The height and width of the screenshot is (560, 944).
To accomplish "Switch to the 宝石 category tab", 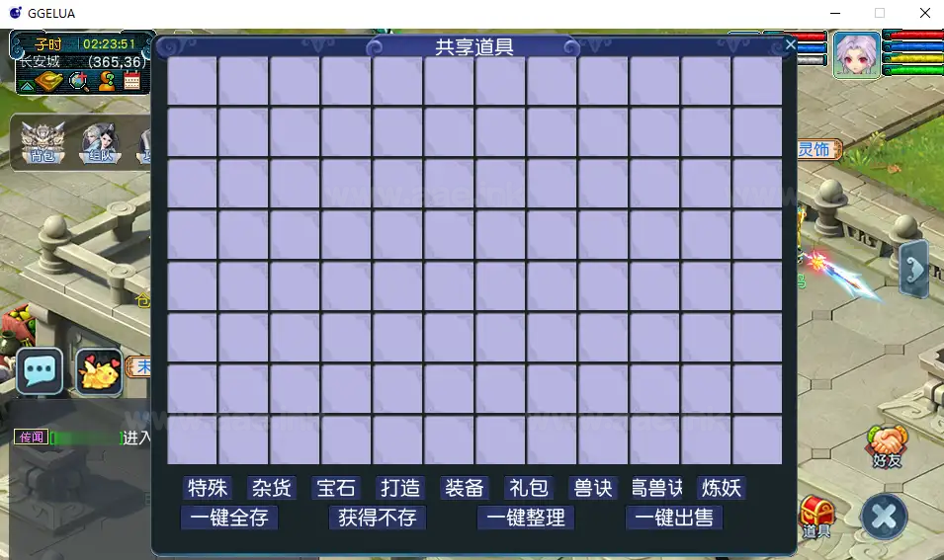I will [x=336, y=488].
